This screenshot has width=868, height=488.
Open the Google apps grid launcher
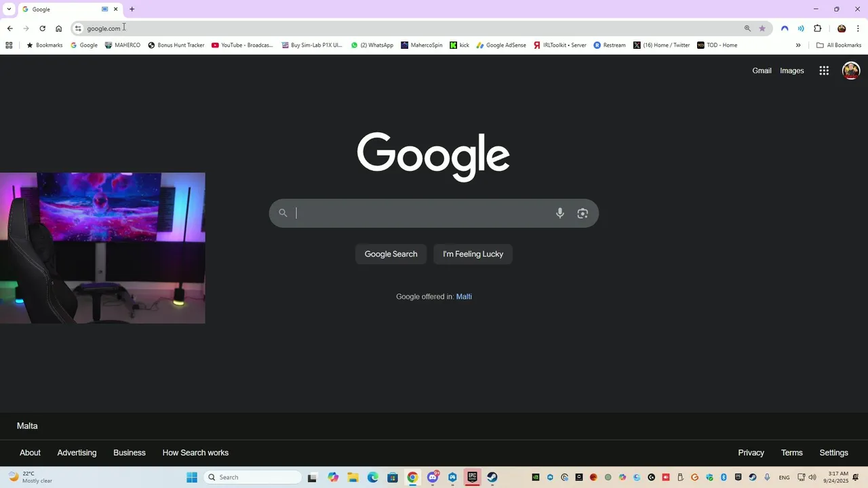[x=824, y=70]
